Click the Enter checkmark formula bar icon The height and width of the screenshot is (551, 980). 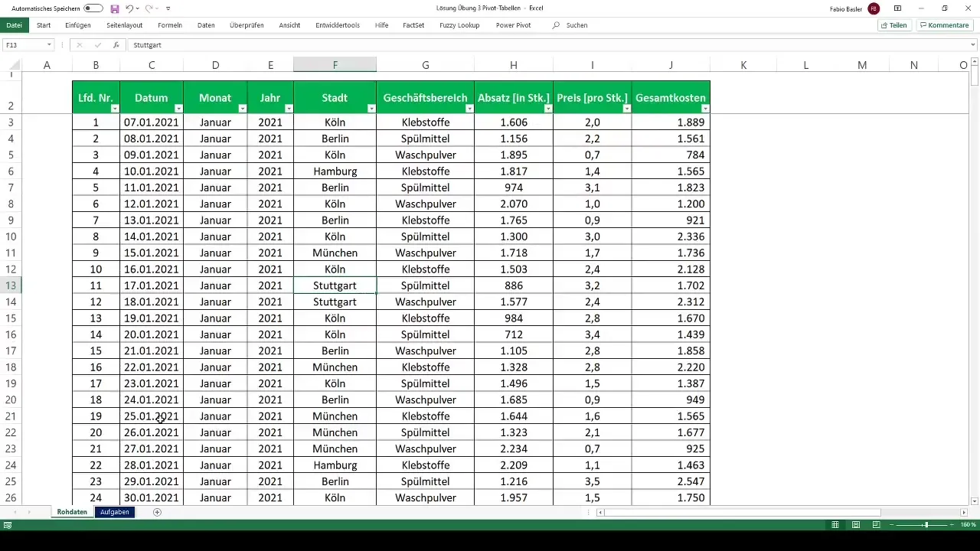coord(98,45)
